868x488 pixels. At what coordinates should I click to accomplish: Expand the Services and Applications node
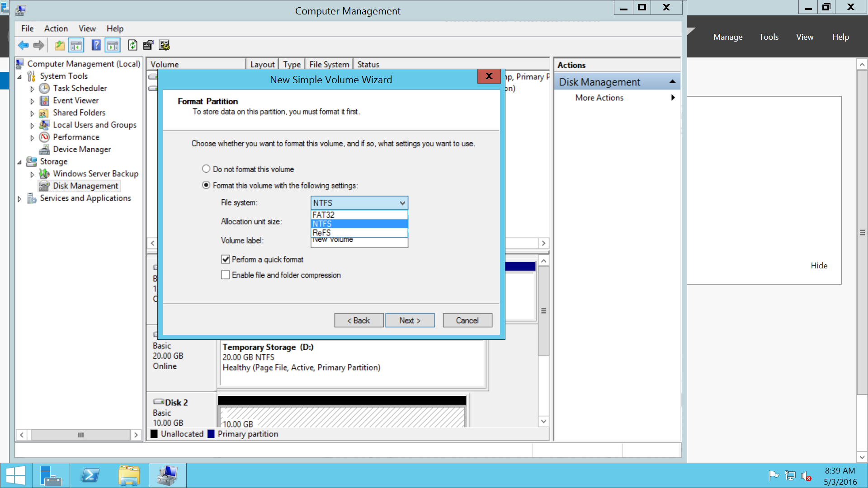coord(19,198)
